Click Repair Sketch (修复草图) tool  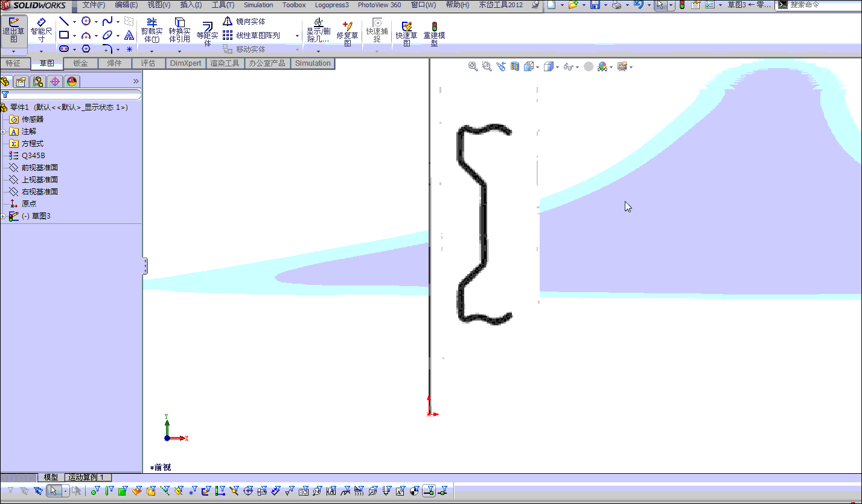(347, 33)
